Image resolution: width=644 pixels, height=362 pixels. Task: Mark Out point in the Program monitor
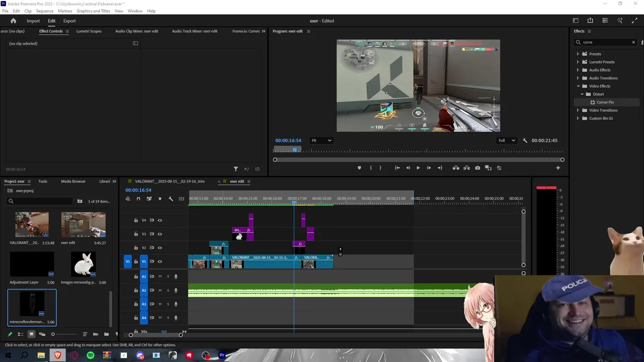[380, 168]
